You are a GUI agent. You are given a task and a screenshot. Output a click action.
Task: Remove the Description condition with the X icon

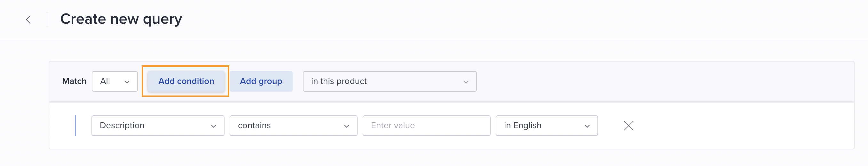tap(628, 126)
